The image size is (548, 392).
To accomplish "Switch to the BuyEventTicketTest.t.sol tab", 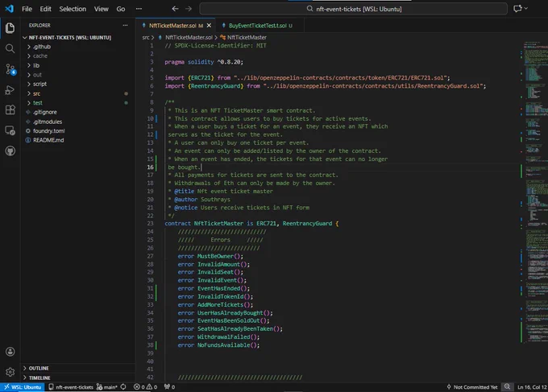I will 258,26.
